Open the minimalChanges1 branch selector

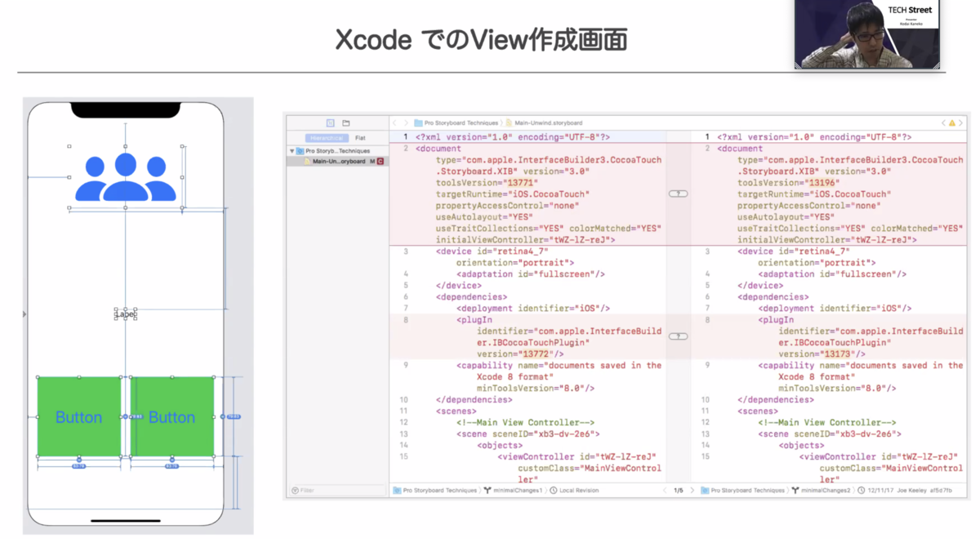coord(513,491)
